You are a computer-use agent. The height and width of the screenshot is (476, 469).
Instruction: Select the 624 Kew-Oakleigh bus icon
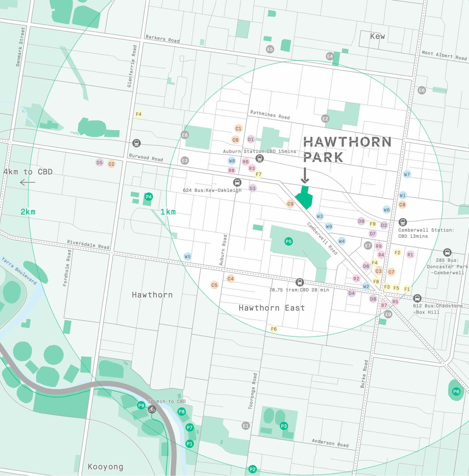tap(237, 183)
